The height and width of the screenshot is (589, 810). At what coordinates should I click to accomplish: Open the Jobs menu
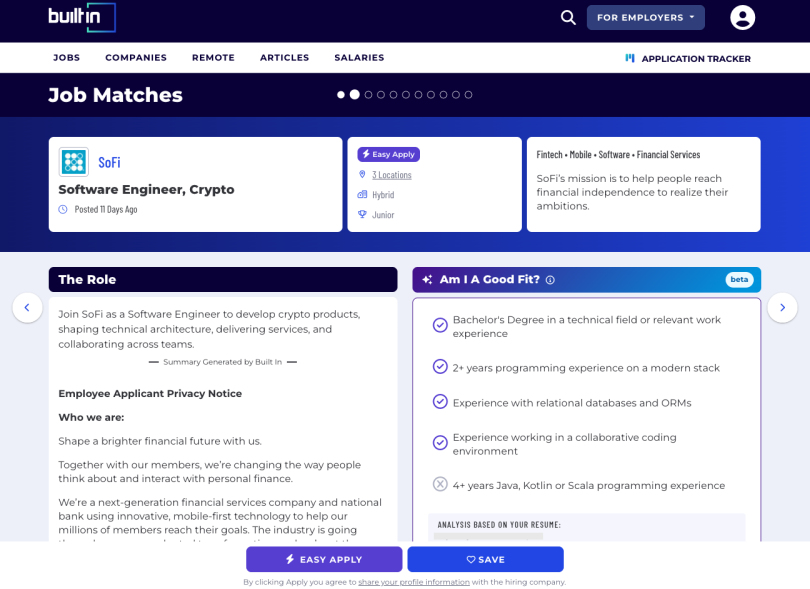tap(67, 58)
